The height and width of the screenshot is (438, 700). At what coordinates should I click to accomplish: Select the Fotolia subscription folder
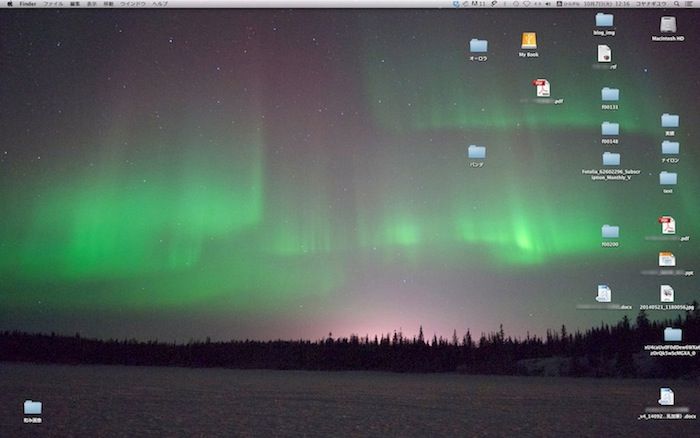point(611,159)
